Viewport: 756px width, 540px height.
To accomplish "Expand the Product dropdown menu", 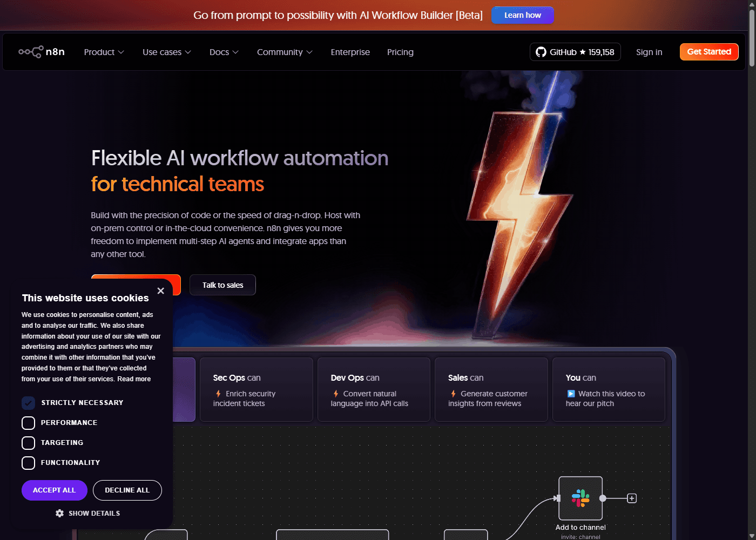I will coord(104,52).
